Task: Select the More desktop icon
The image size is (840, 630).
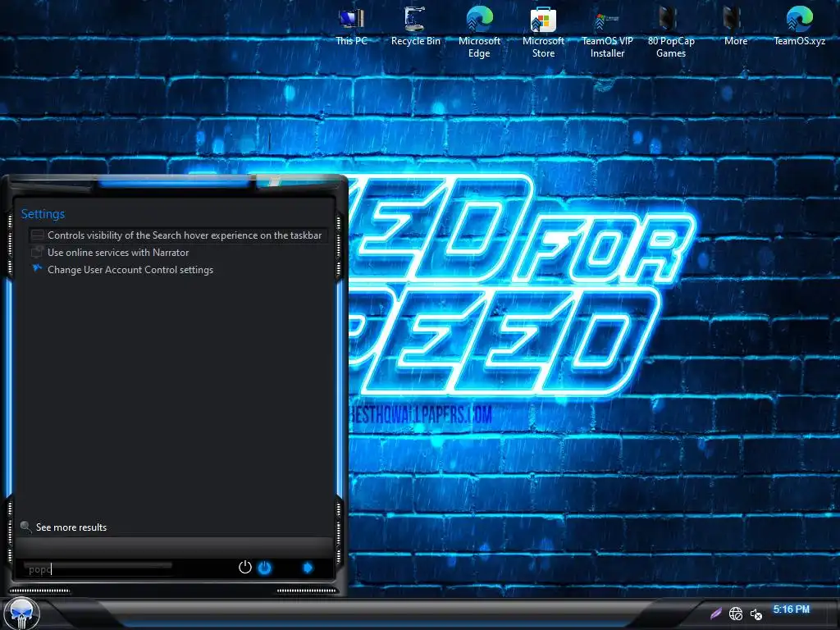Action: 735,25
